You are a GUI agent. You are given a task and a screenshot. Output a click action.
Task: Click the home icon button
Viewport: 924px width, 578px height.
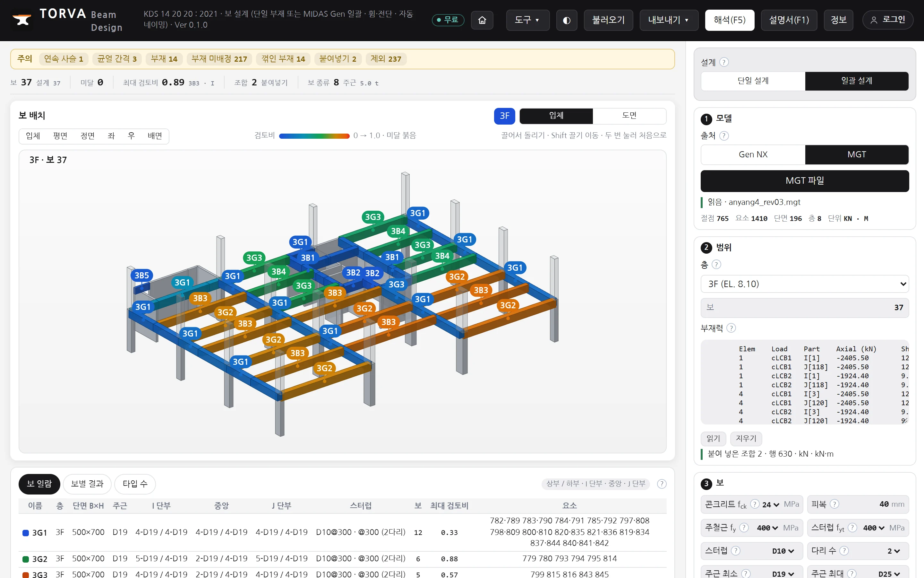pyautogui.click(x=482, y=20)
